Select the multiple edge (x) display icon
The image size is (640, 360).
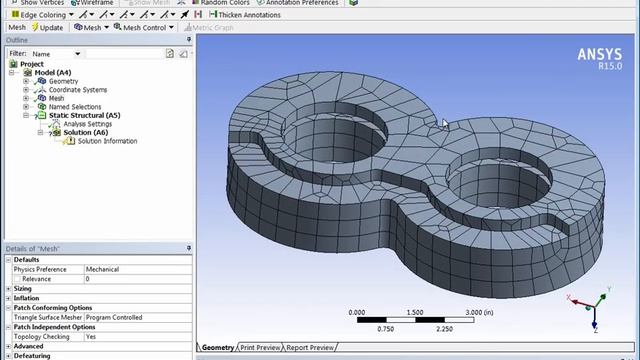click(164, 15)
